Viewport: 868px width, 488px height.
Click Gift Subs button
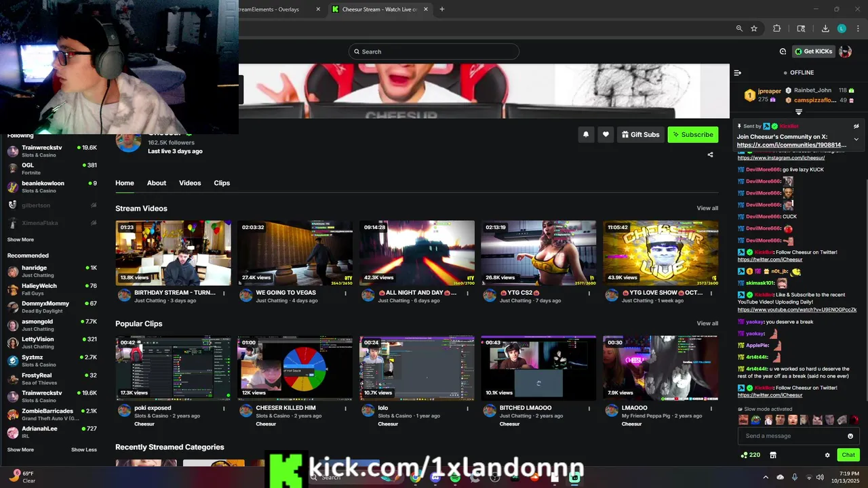(640, 134)
